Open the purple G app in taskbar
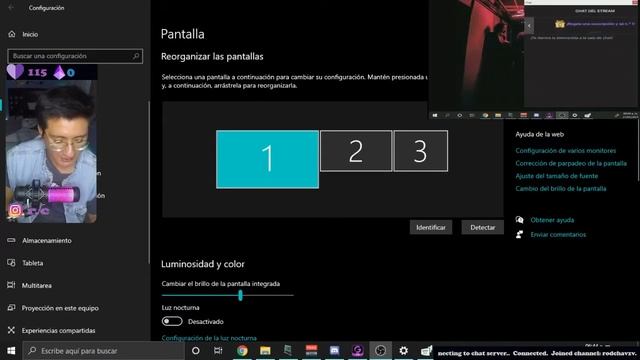 click(358, 351)
